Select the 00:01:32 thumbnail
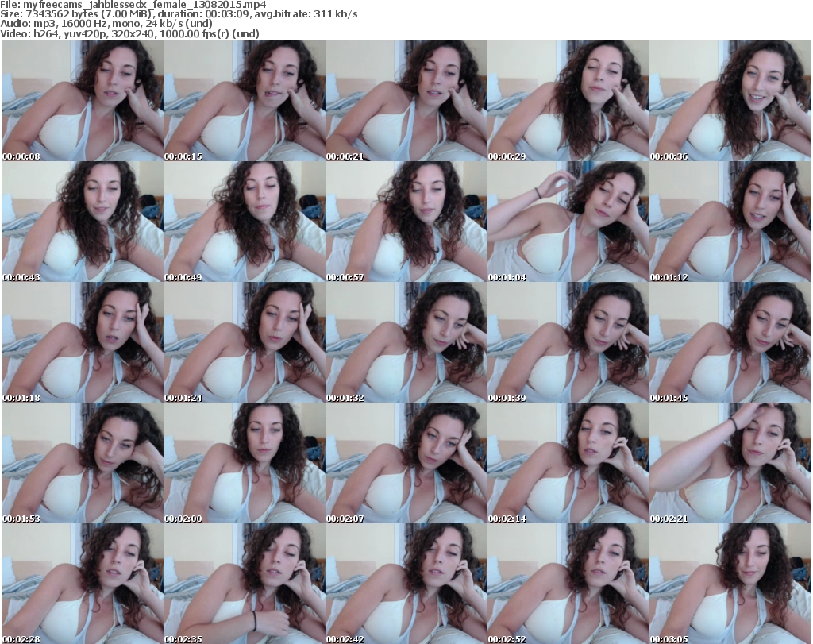 pos(406,342)
